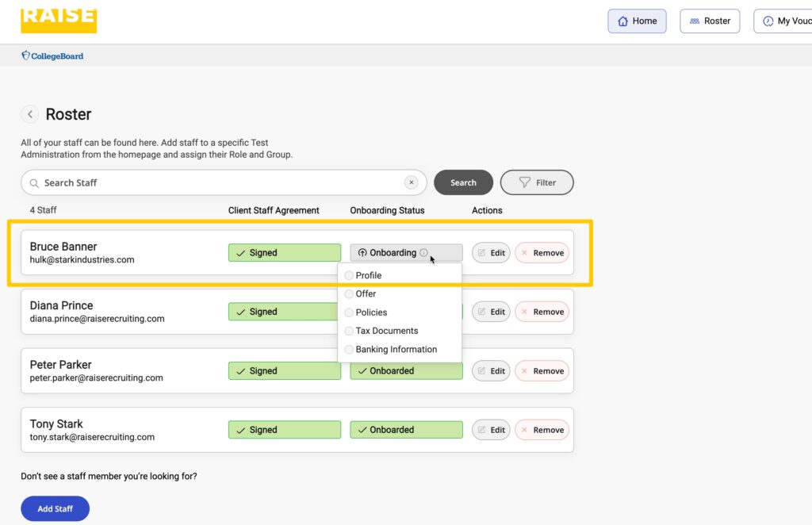The image size is (812, 525).
Task: Select the Offer radio option
Action: (x=349, y=294)
